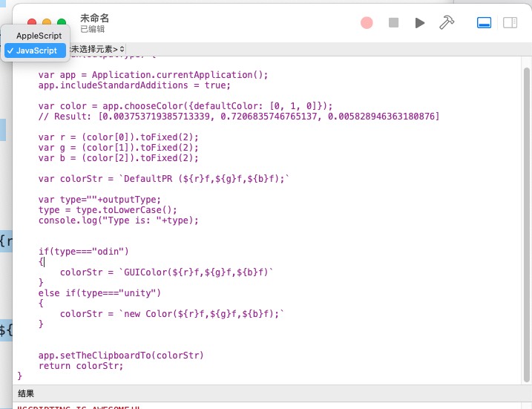Viewport: 532px width, 409px height.
Task: Click the chooseColor defaultColor code line
Action: point(185,106)
